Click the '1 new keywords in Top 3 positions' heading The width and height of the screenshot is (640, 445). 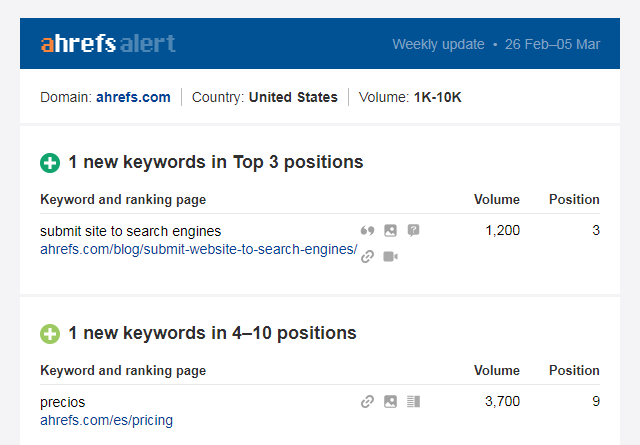[x=216, y=162]
